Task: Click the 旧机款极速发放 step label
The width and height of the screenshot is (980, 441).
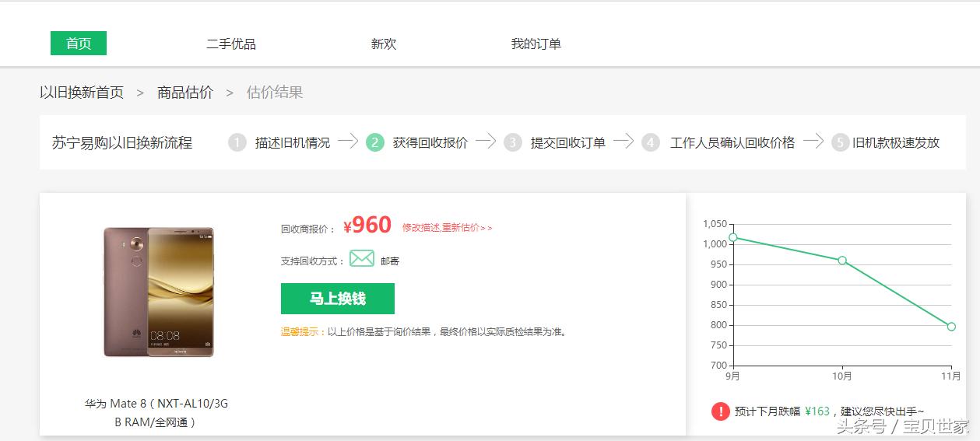Action: coord(896,143)
